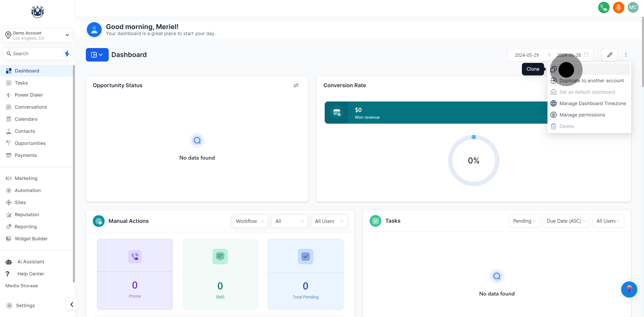Go to Settings in sidebar
This screenshot has height=317, width=644.
(x=25, y=306)
